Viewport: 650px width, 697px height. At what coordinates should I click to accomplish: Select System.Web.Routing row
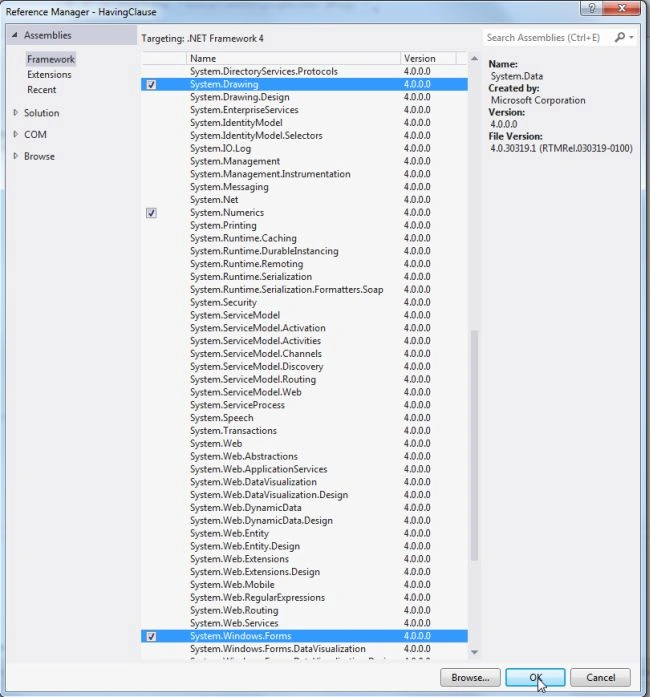click(x=305, y=610)
